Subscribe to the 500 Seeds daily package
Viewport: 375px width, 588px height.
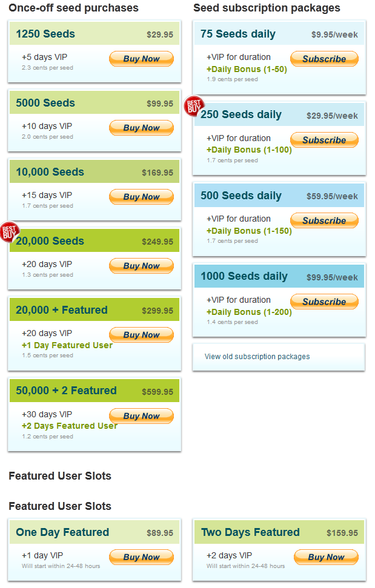pos(324,220)
